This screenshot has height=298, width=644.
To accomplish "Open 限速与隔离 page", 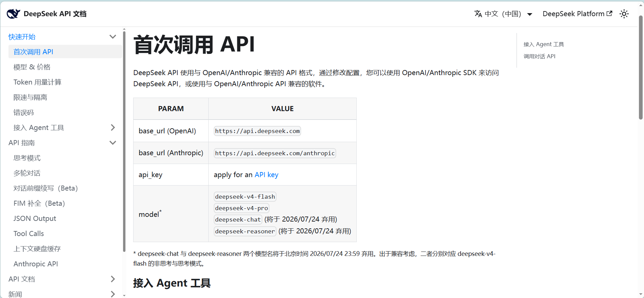I will tap(30, 97).
